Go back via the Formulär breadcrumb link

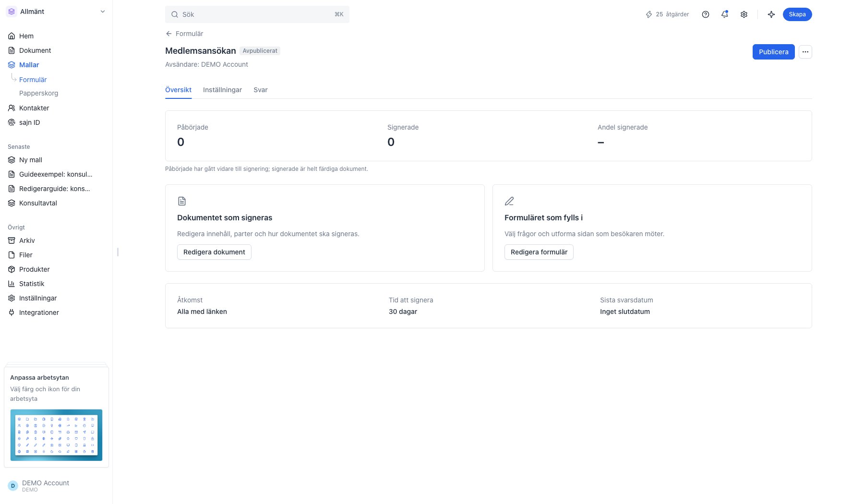coord(184,34)
